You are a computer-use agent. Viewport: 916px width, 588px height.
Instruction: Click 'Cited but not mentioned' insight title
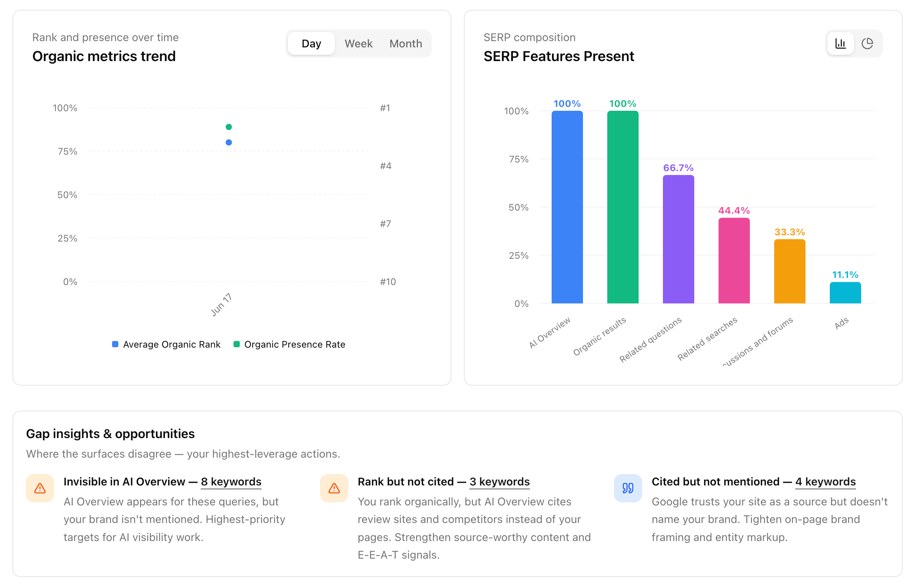716,482
